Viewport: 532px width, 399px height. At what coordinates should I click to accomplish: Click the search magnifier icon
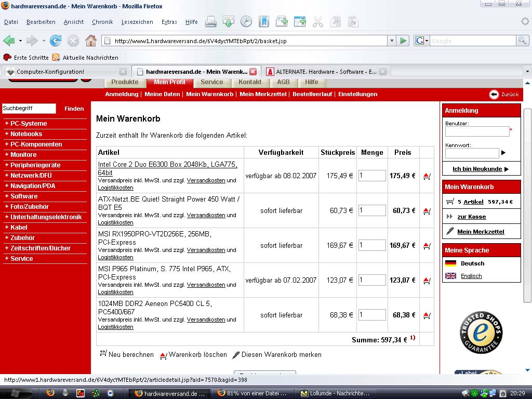[522, 41]
